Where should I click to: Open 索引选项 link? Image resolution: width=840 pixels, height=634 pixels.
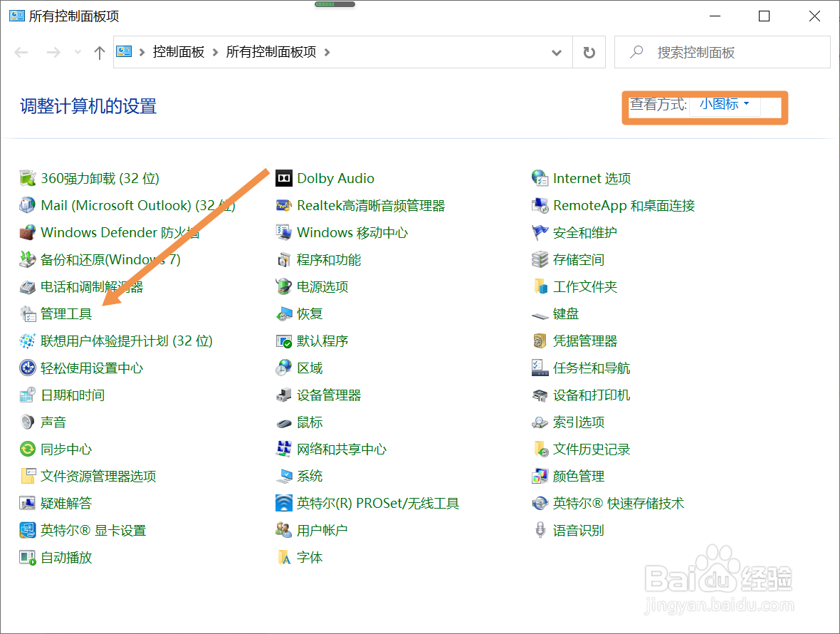[579, 422]
